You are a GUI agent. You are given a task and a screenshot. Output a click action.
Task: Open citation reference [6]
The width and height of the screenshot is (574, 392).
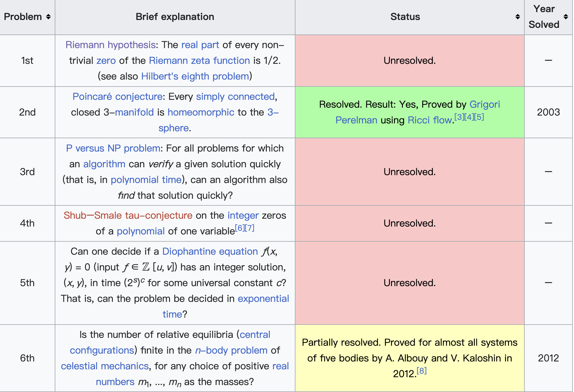pyautogui.click(x=240, y=228)
